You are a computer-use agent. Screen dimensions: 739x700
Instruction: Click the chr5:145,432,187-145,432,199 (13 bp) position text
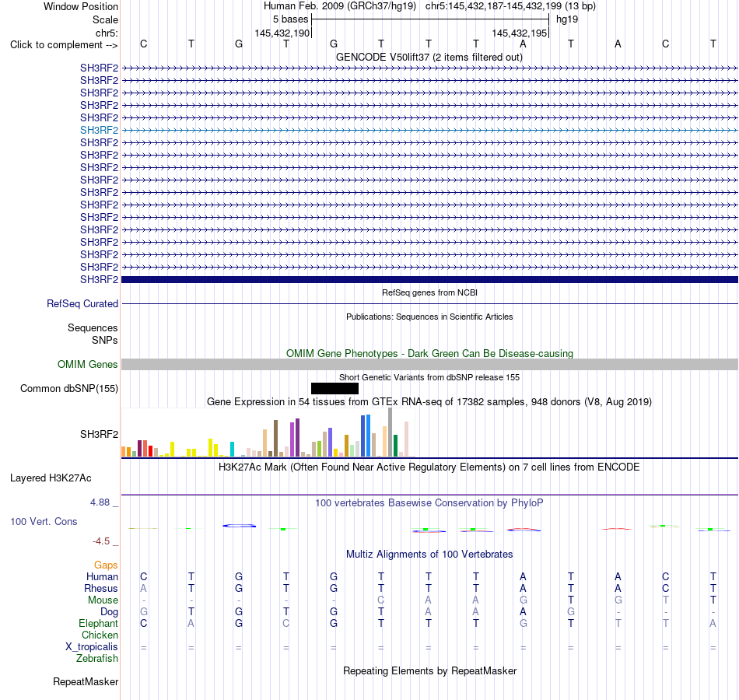pos(510,6)
